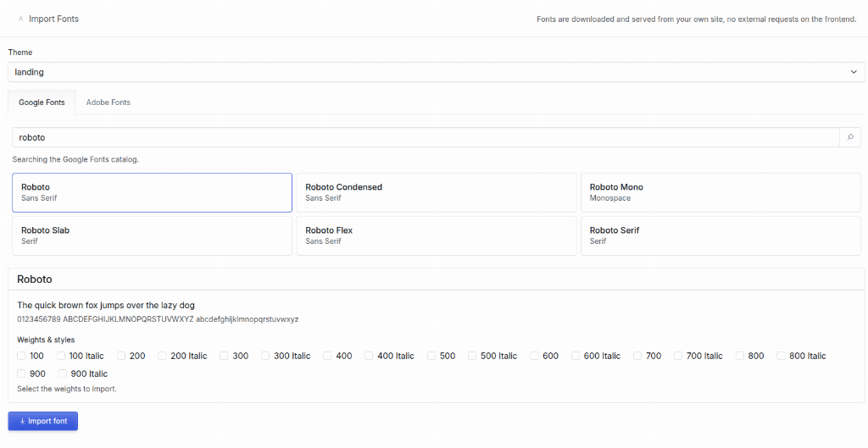
Task: Select the 800 Italic checkbox
Action: pyautogui.click(x=781, y=356)
